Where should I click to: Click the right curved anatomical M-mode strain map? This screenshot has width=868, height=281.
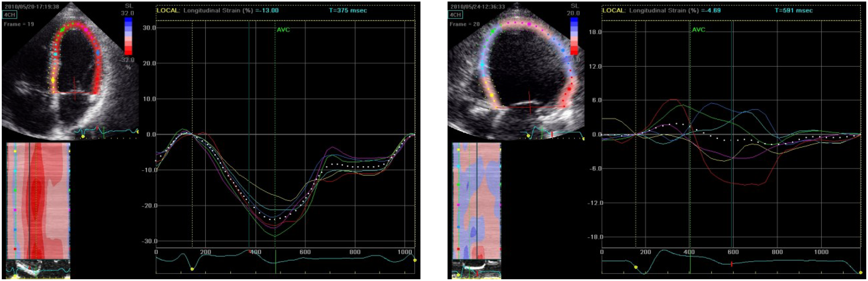coord(476,201)
